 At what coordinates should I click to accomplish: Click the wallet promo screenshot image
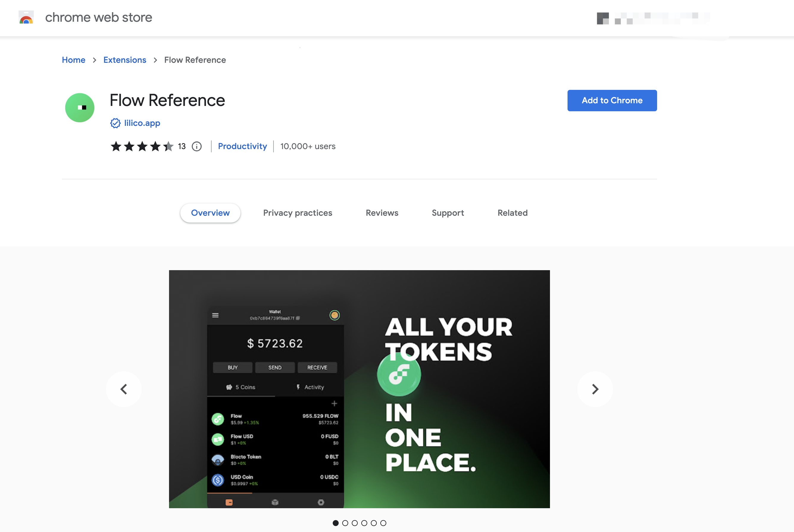pyautogui.click(x=359, y=389)
